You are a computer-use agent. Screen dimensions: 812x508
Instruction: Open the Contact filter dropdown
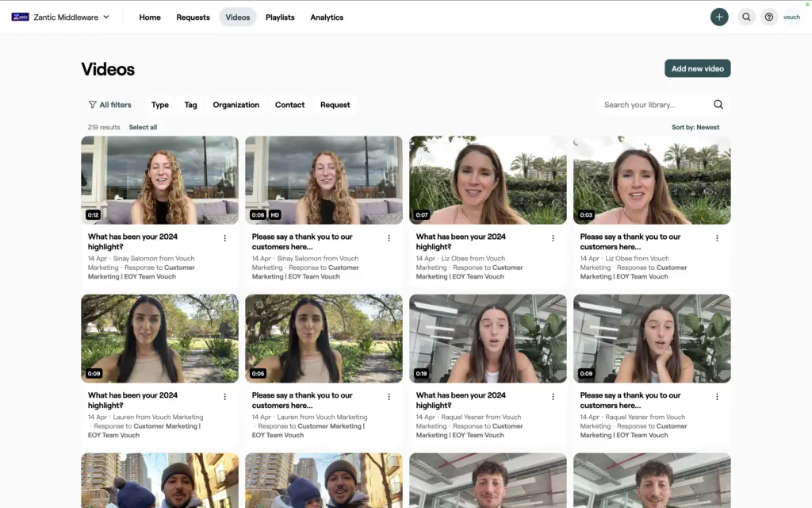(x=290, y=105)
